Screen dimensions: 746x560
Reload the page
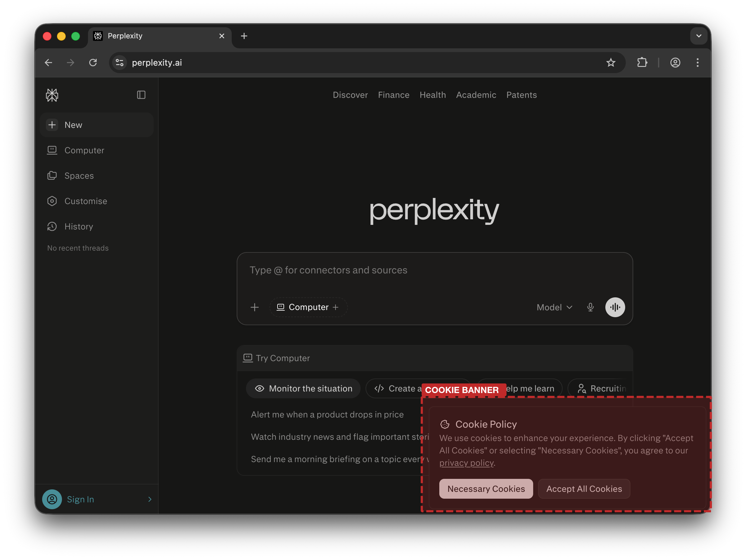(x=93, y=63)
